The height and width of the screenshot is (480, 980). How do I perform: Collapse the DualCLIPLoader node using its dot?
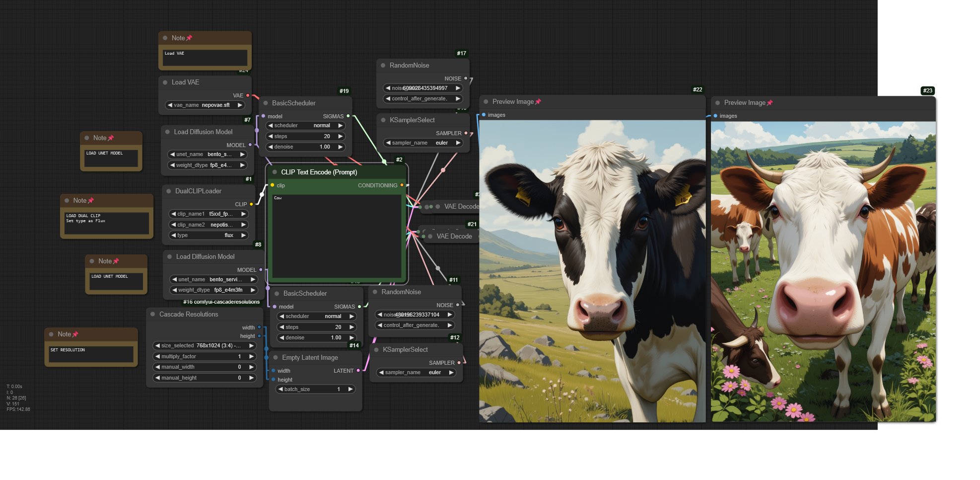[x=169, y=191]
